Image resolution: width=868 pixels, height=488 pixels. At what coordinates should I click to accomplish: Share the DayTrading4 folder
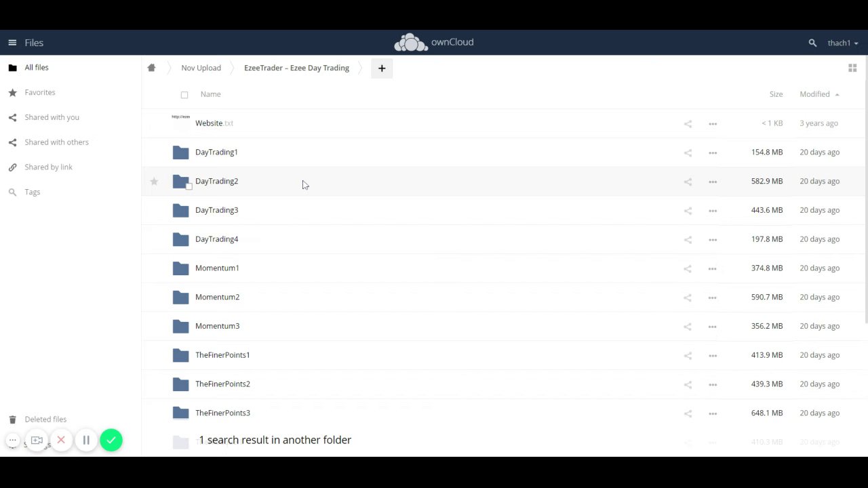[688, 239]
